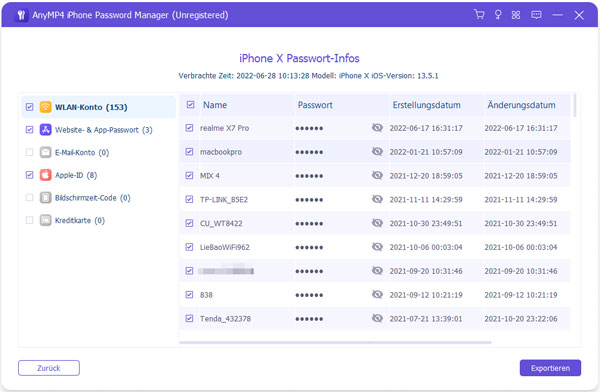Uncheck the blurred-name network row checkbox

(189, 271)
